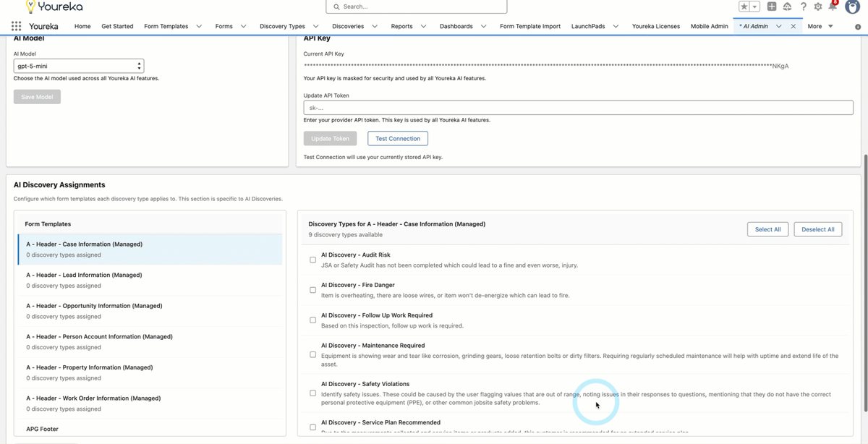Click the masked Current API Key value
Image resolution: width=868 pixels, height=444 pixels.
pos(545,66)
